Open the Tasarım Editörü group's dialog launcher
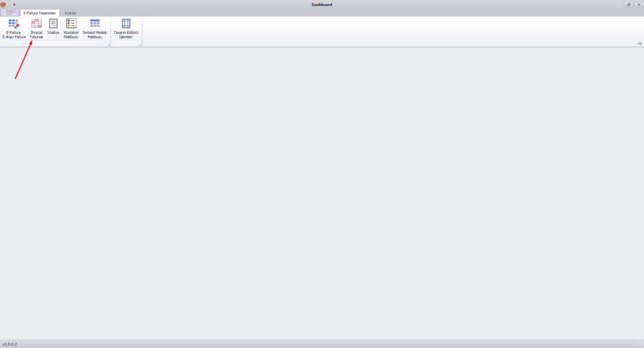 (140, 45)
